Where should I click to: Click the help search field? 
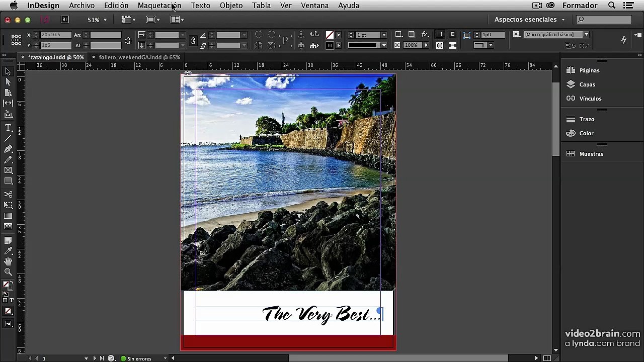click(604, 20)
